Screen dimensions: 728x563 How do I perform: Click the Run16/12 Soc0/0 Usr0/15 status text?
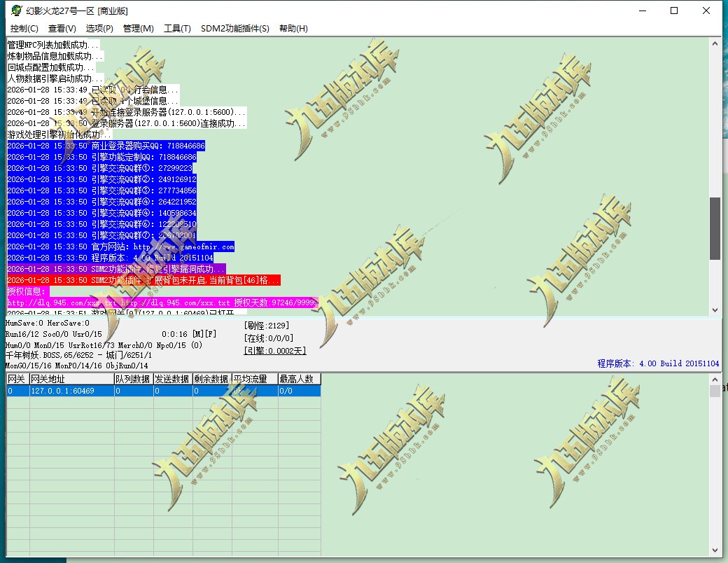point(54,334)
